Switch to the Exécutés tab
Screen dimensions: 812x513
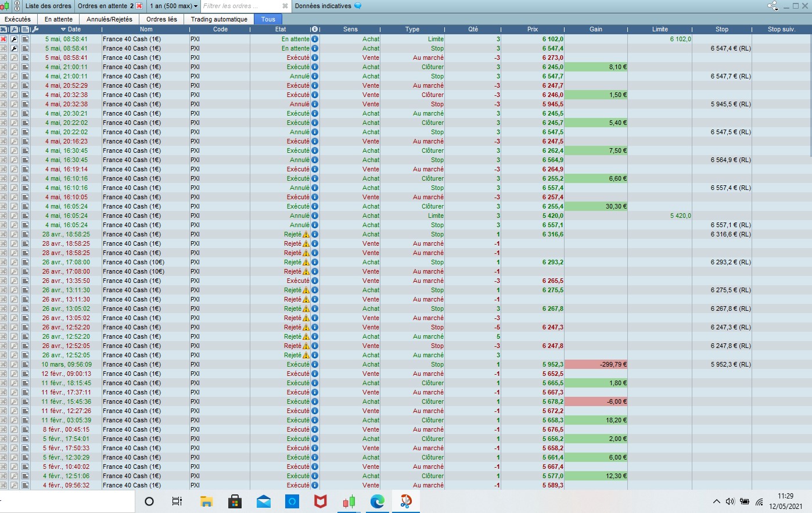(x=18, y=19)
